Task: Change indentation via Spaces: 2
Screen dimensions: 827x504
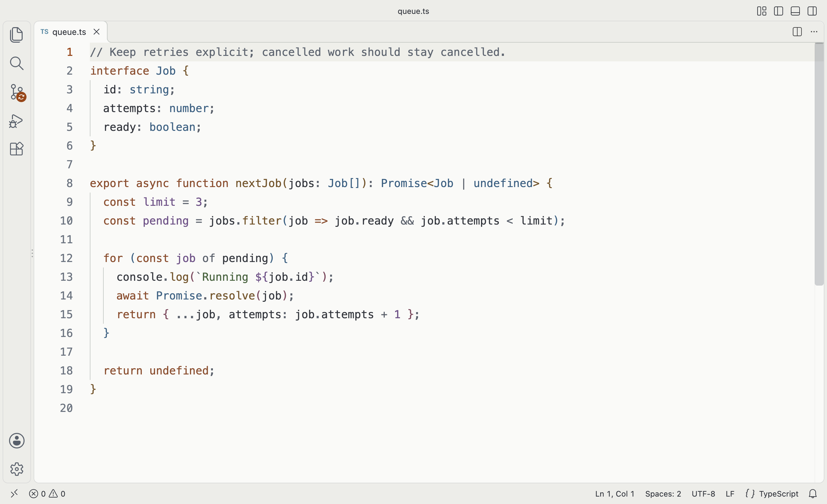Action: (x=663, y=494)
